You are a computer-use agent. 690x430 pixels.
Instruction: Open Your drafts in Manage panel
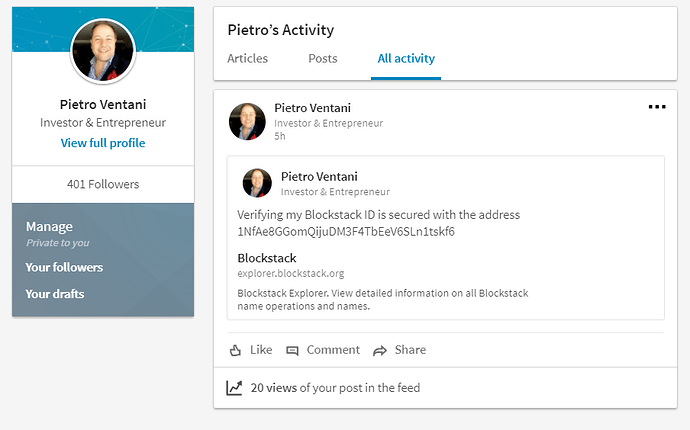[55, 294]
